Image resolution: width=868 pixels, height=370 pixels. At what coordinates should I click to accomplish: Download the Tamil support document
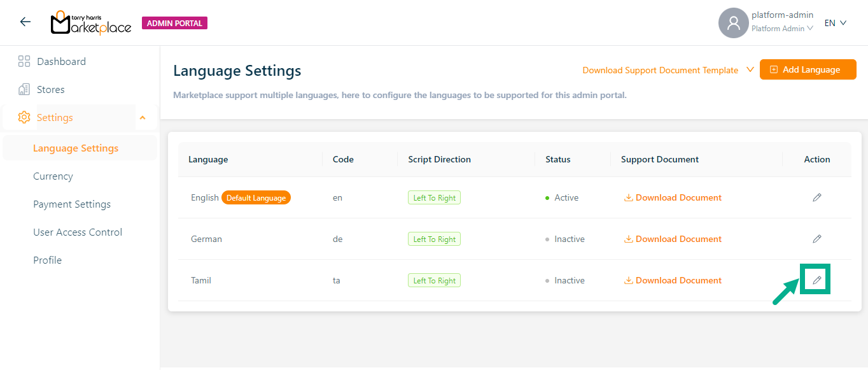click(x=673, y=280)
